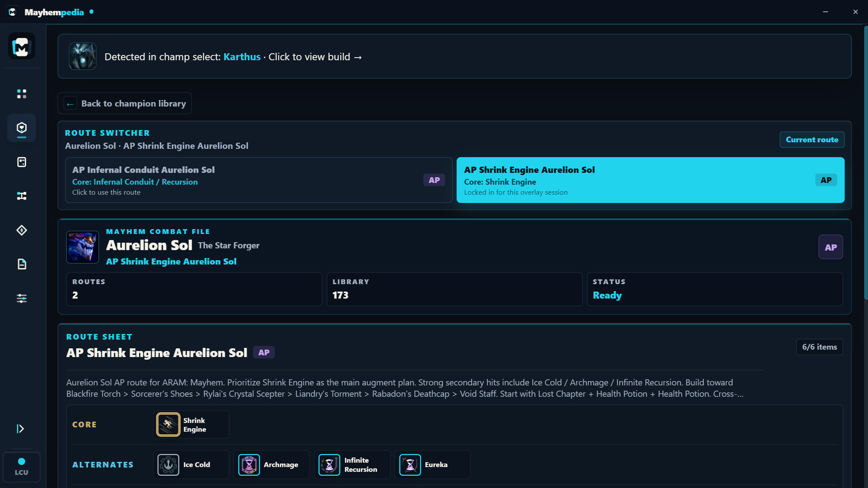The image size is (868, 488).
Task: Select the Infinite Recursion alternate augment
Action: pyautogui.click(x=352, y=465)
